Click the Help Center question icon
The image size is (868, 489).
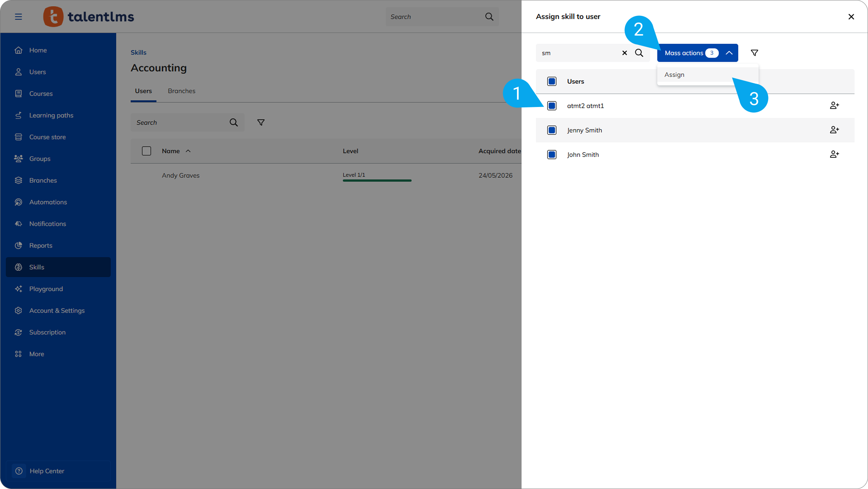[19, 471]
